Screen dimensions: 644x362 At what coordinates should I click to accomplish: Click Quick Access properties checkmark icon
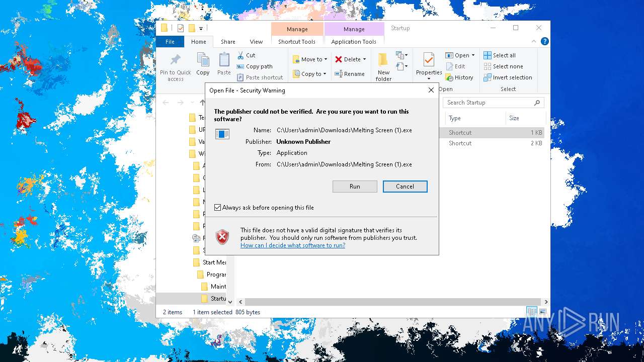click(x=181, y=28)
